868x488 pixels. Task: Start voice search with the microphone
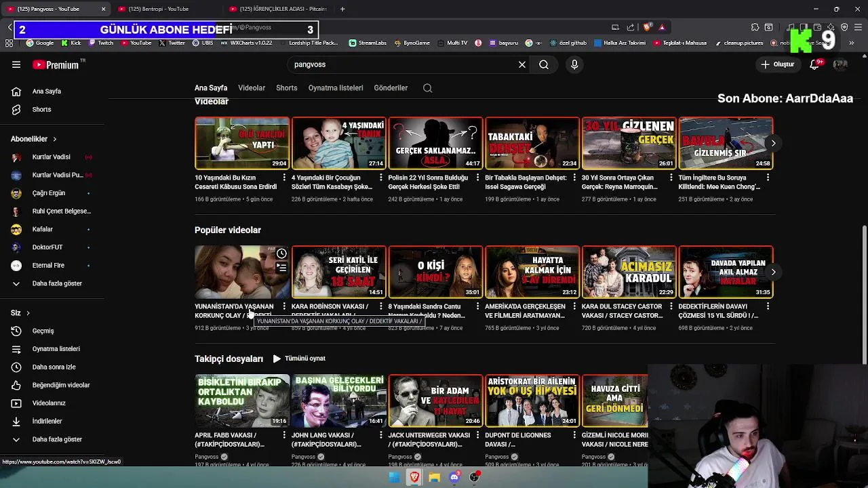(574, 64)
